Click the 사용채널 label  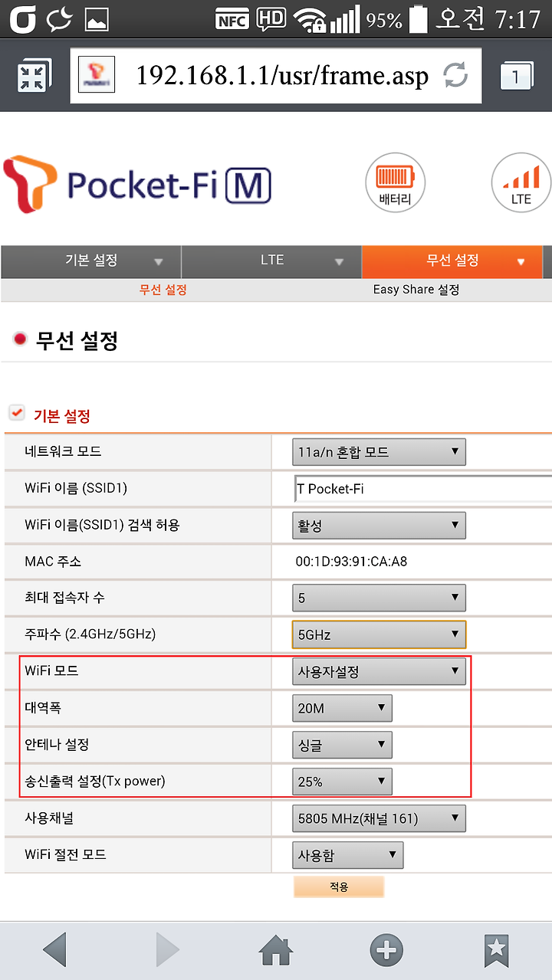coord(50,818)
